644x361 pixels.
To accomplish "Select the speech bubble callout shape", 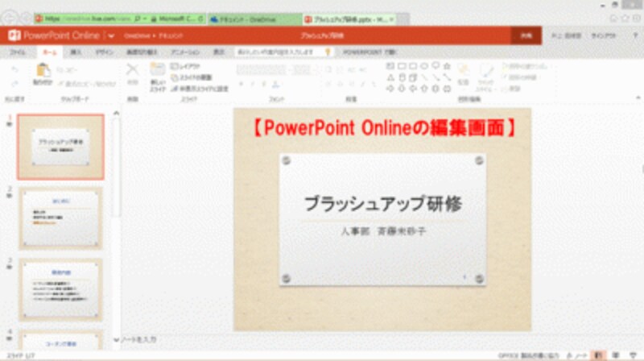I will (x=436, y=66).
